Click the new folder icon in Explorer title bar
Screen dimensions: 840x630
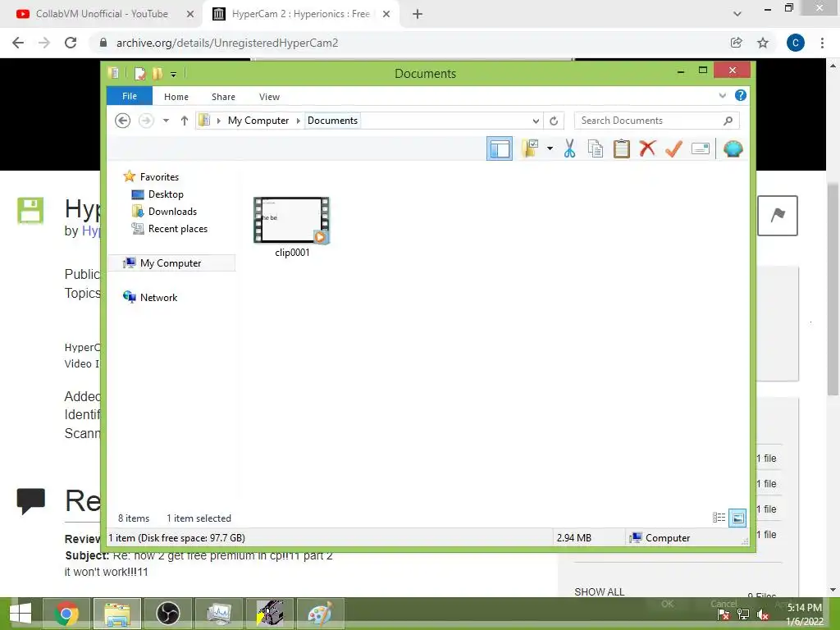157,73
